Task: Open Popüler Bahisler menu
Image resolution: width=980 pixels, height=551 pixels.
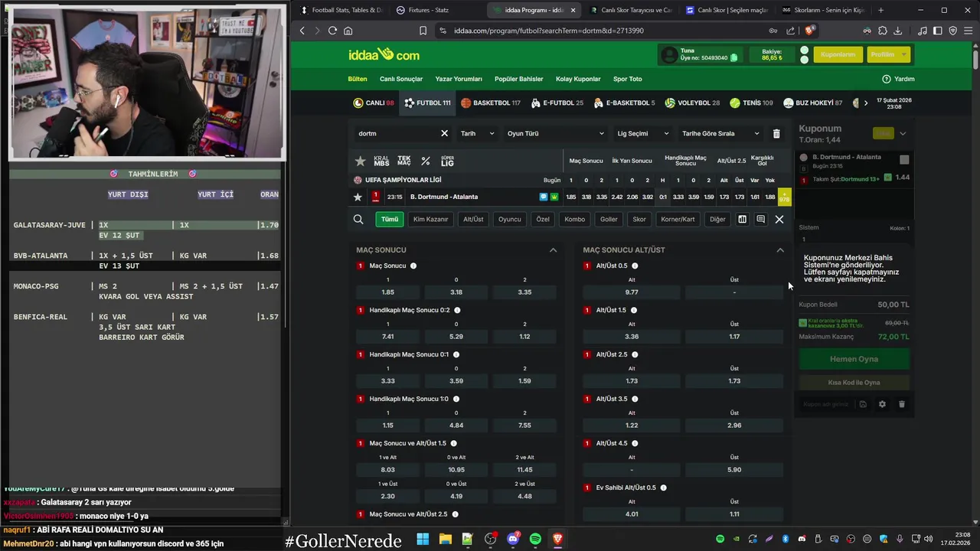Action: (x=519, y=79)
